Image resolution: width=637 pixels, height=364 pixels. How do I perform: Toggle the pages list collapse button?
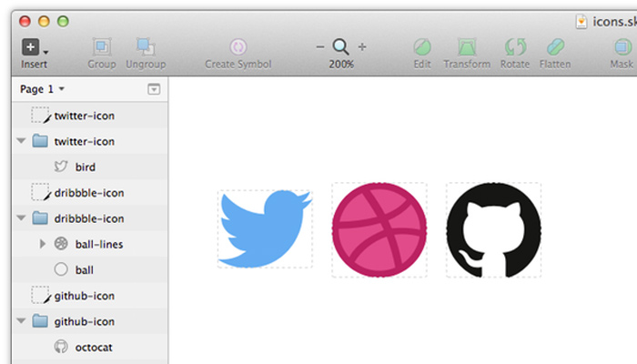(154, 89)
